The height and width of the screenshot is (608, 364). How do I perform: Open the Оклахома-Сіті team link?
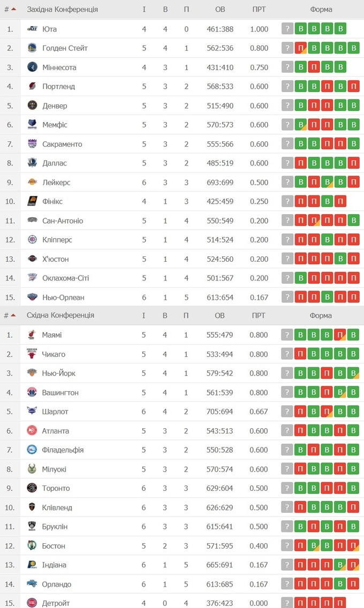[66, 278]
